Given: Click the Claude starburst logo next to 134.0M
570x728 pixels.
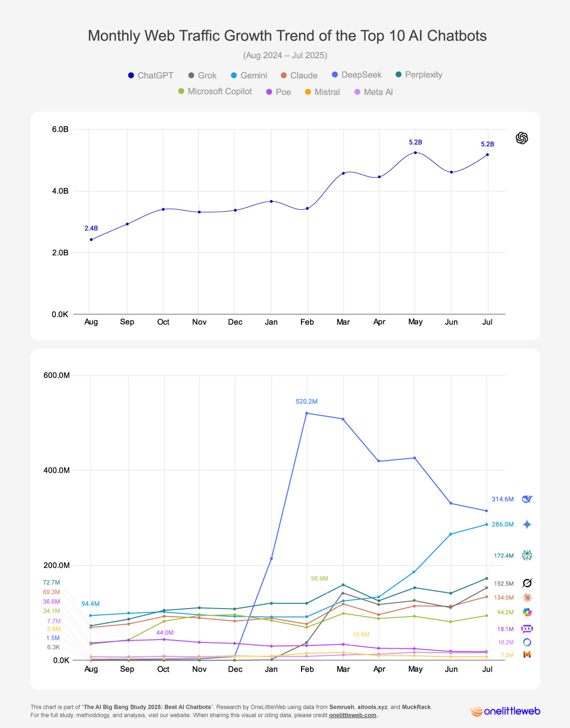Looking at the screenshot, I should pos(527,598).
